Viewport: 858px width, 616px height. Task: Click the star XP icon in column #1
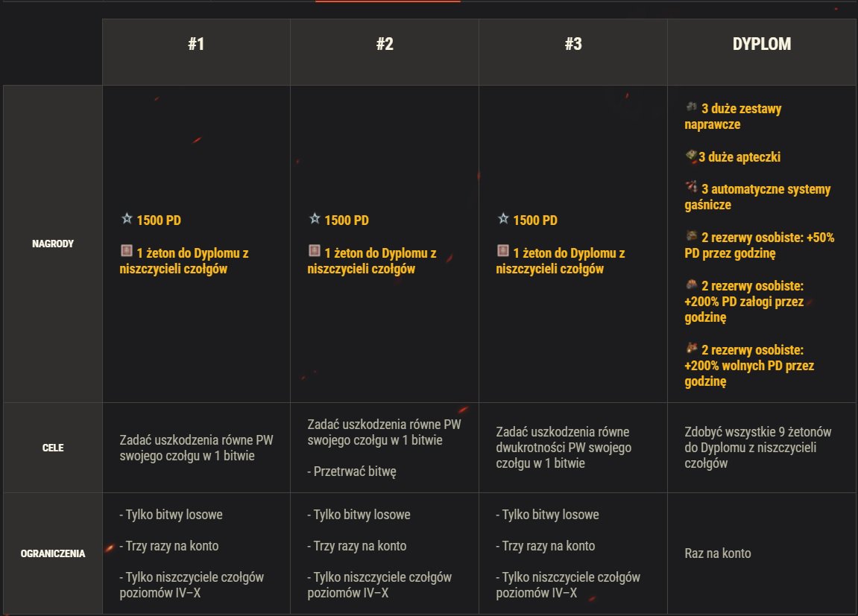pos(127,219)
